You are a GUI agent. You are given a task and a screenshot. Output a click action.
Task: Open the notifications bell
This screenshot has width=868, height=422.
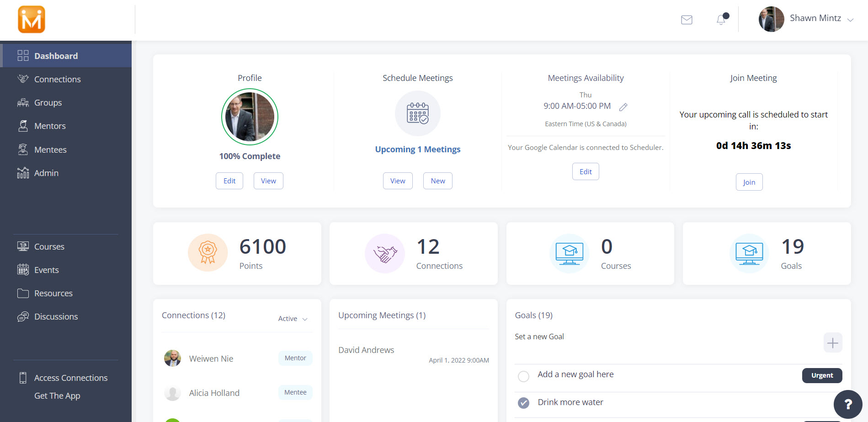(720, 20)
